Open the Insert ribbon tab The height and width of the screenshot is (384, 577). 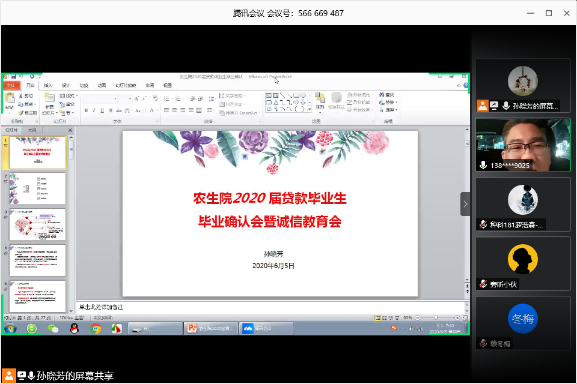click(48, 85)
